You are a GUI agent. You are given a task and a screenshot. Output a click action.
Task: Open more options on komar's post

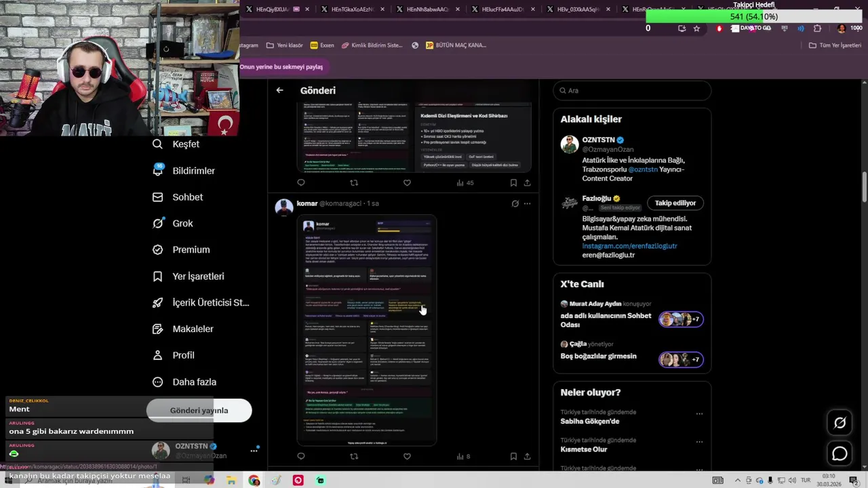tap(527, 203)
